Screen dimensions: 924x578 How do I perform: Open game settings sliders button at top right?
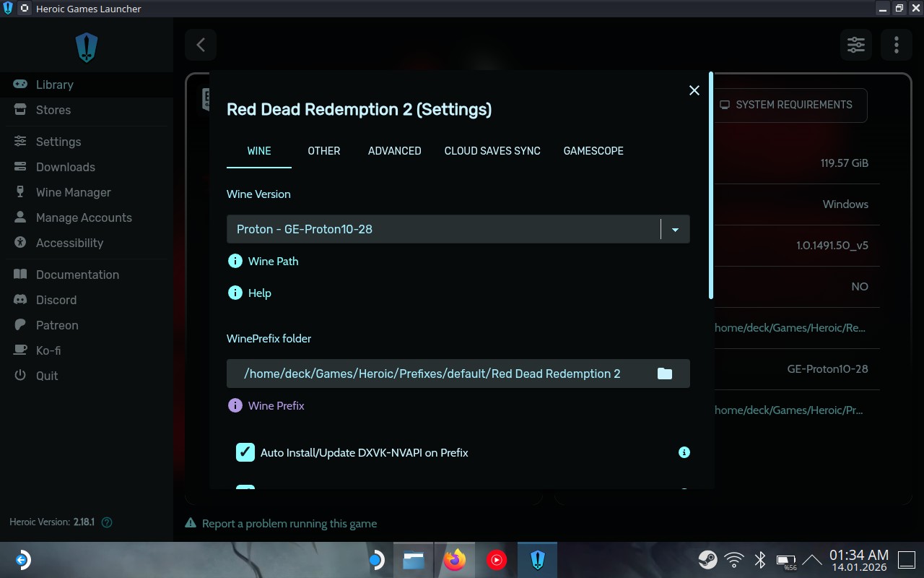[856, 45]
